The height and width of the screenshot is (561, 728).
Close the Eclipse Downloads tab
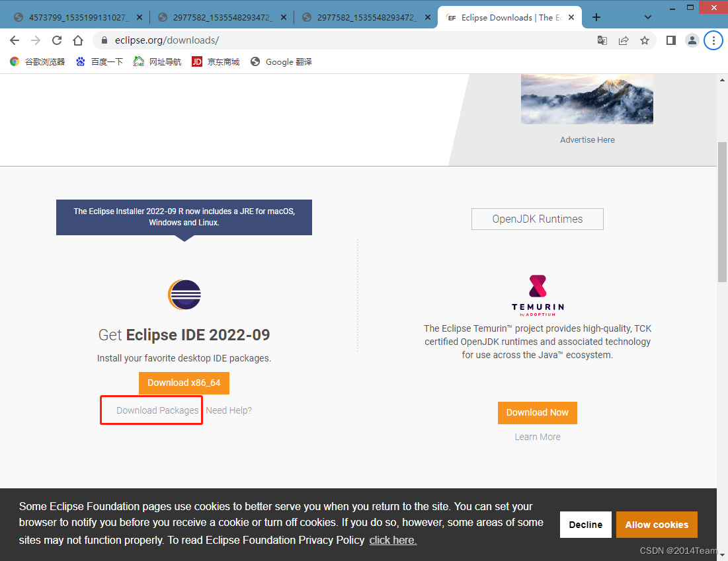571,17
